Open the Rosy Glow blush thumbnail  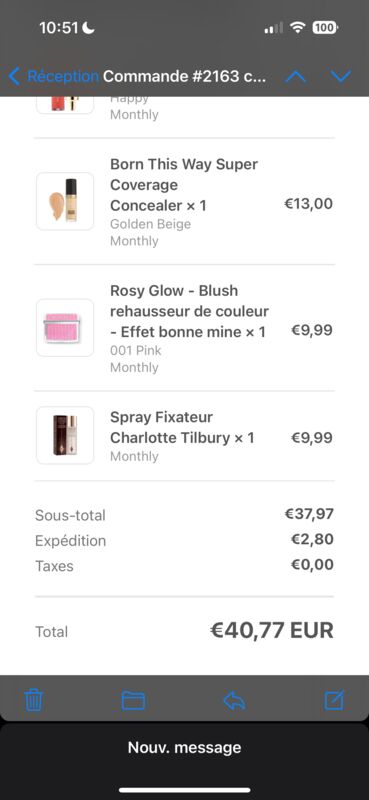(65, 328)
